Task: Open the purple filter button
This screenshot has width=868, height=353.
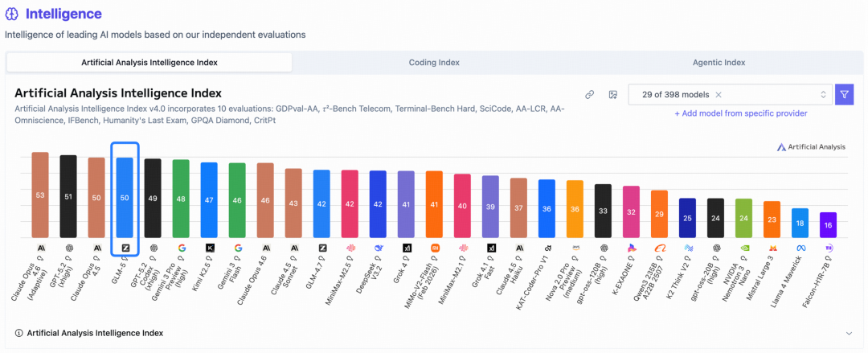Action: coord(844,95)
